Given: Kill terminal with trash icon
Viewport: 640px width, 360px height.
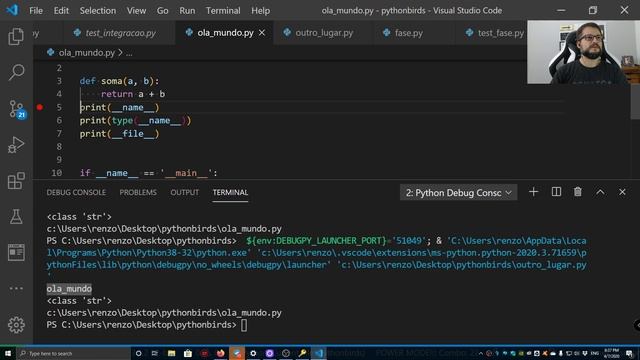Looking at the screenshot, I should [x=578, y=192].
